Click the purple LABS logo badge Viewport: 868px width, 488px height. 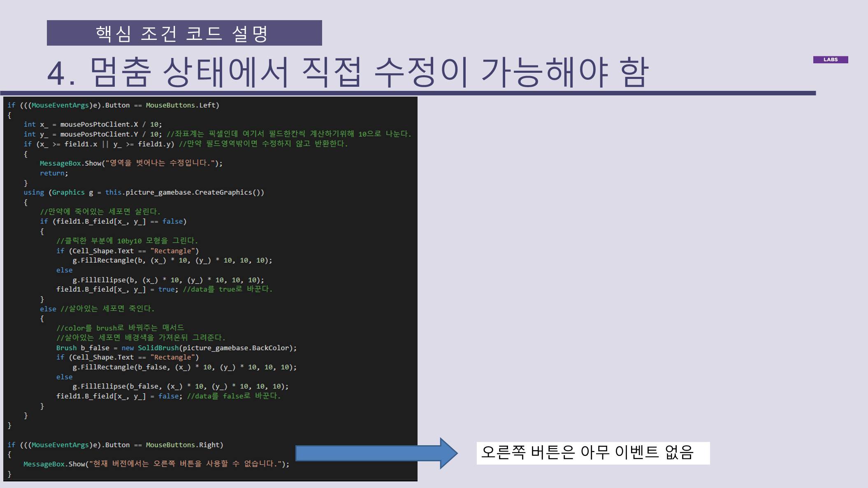pos(830,60)
